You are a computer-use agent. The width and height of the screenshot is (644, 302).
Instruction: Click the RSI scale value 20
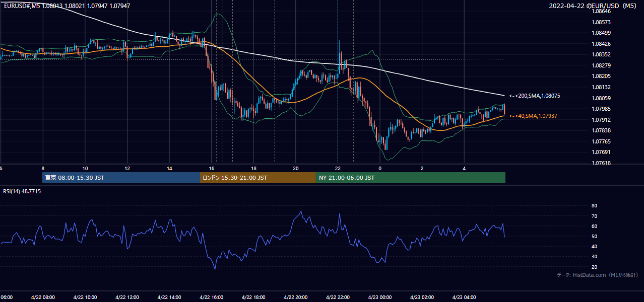pos(594,267)
